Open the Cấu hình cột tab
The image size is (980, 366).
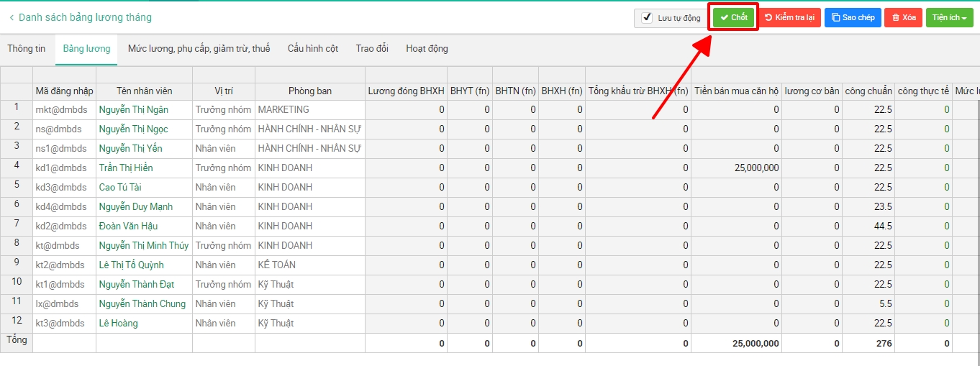(313, 49)
